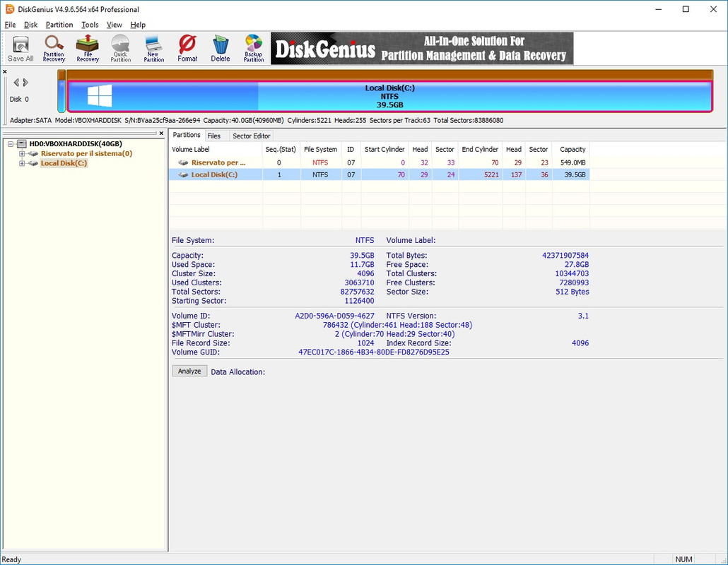Click the Save All toolbar icon

(20, 49)
